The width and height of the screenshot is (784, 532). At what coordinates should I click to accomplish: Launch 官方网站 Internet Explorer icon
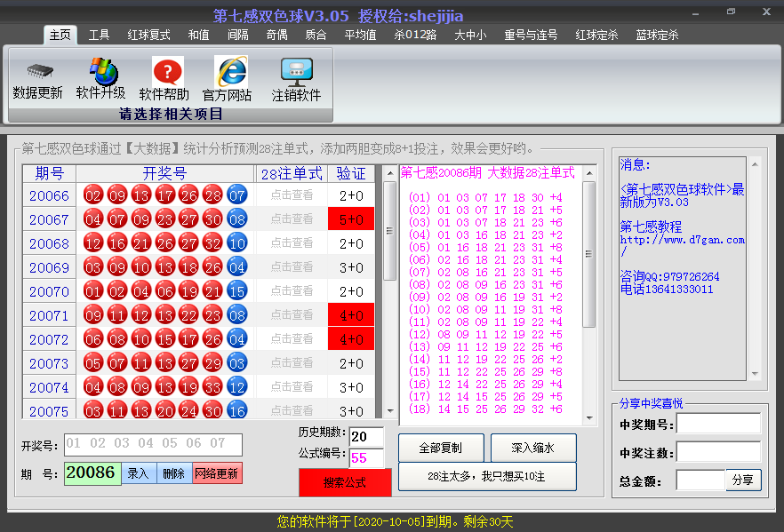click(x=228, y=71)
